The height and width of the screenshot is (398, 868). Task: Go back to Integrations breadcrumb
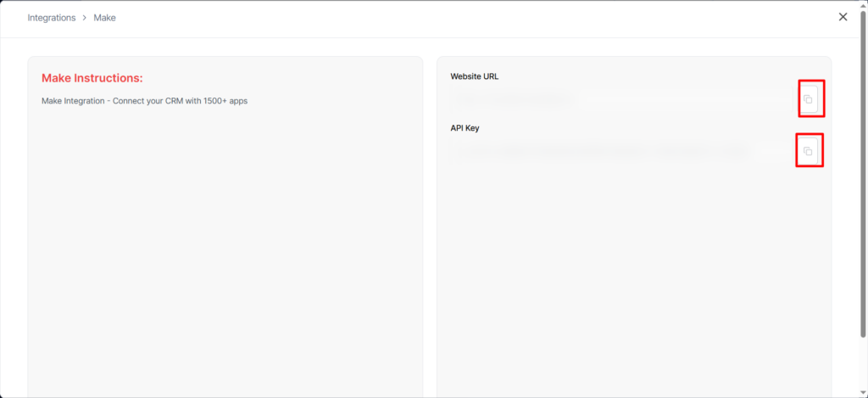pyautogui.click(x=51, y=18)
